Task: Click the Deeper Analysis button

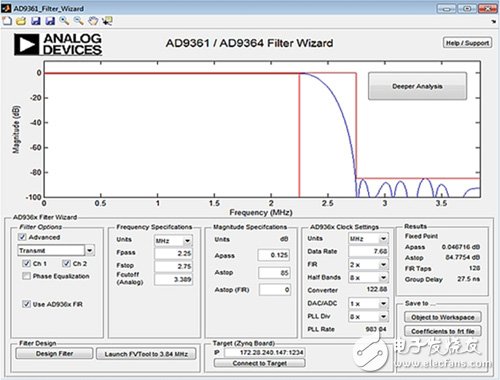Action: (x=417, y=86)
